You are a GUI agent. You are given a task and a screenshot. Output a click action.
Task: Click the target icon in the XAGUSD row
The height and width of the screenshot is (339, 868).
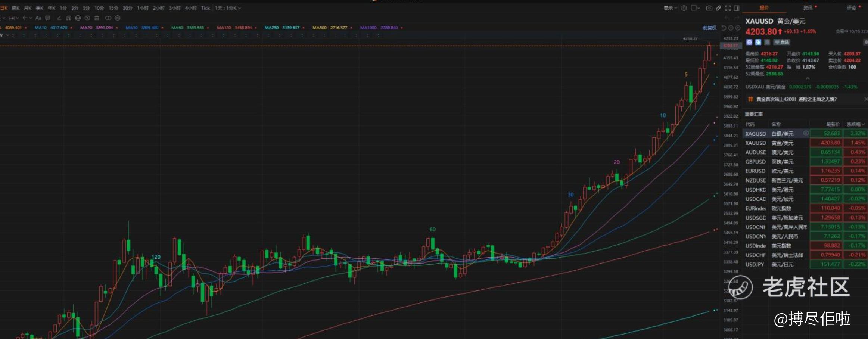806,133
